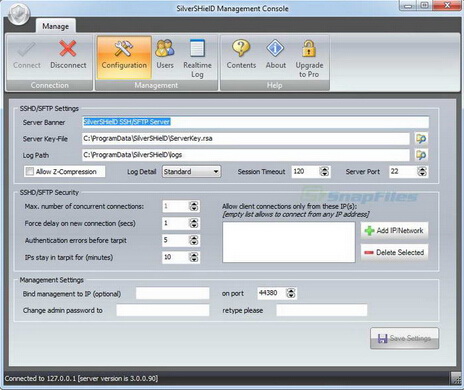The width and height of the screenshot is (464, 390).
Task: Click the Upgrade to Pro padlock icon
Action: 309,48
